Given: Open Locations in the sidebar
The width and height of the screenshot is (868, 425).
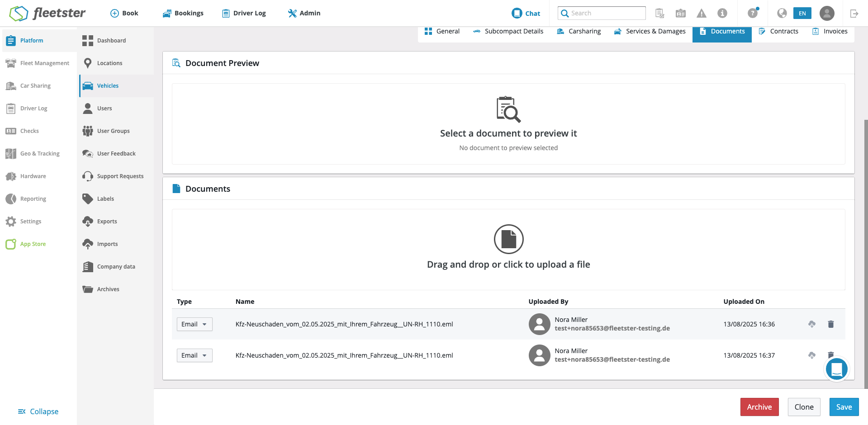Looking at the screenshot, I should [116, 63].
